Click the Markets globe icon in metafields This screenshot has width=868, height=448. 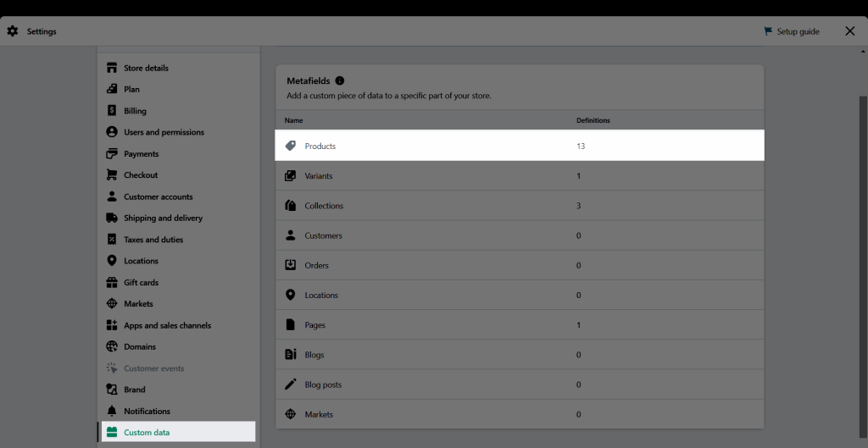pos(290,414)
